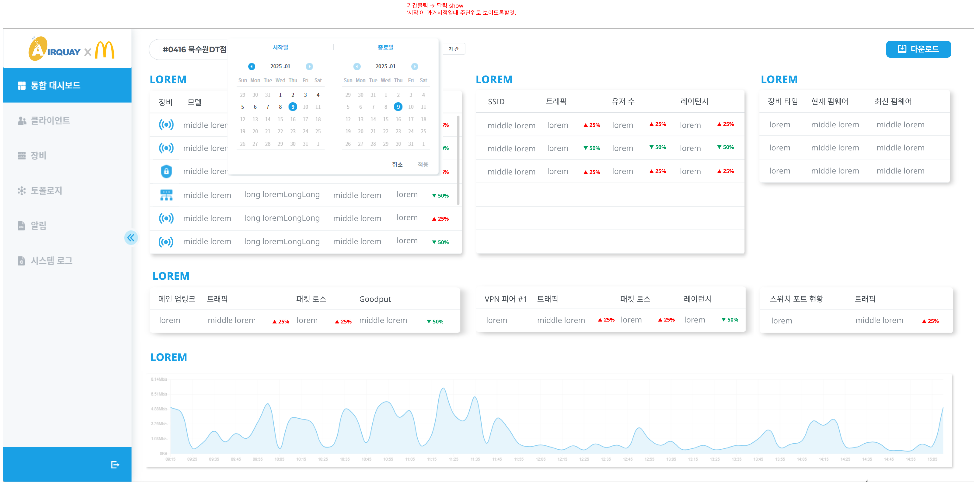
Task: Click the shield lock device icon
Action: click(x=166, y=171)
